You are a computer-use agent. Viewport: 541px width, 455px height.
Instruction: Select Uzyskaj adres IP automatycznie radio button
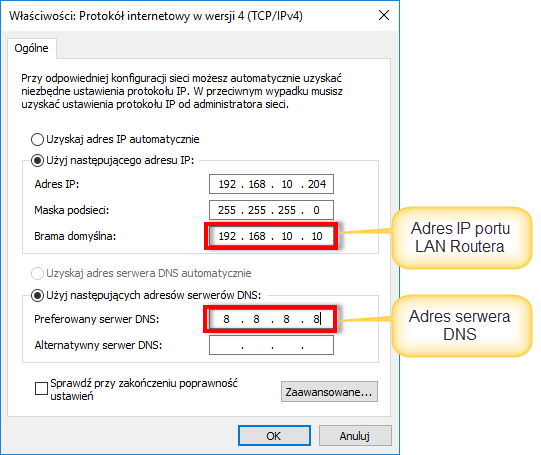[x=37, y=139]
